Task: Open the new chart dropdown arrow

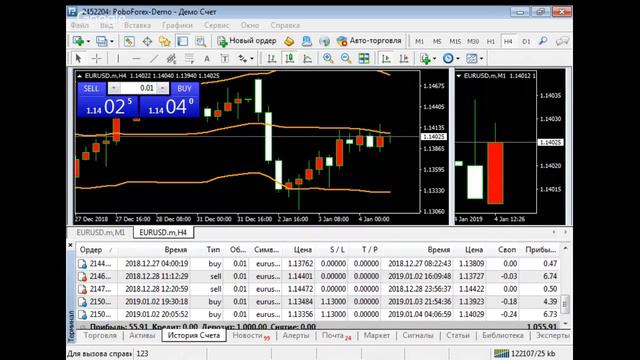Action: point(88,41)
